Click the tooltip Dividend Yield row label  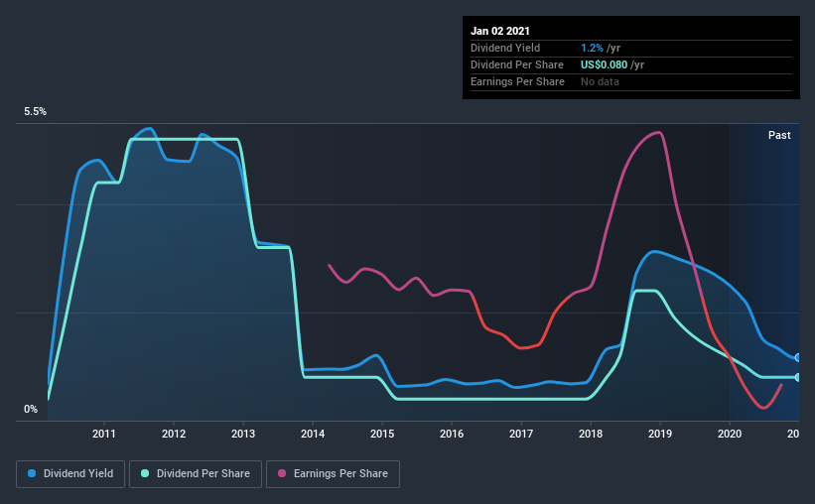point(505,48)
